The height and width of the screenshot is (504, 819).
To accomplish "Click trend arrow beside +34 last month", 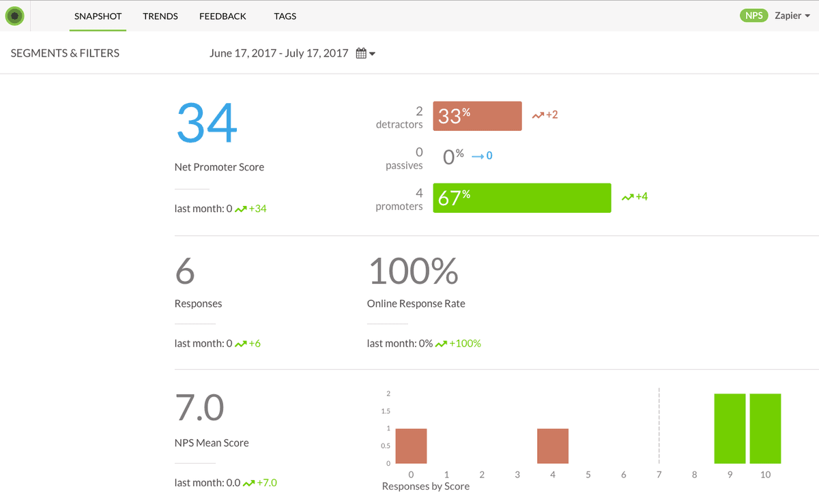I will pyautogui.click(x=240, y=209).
